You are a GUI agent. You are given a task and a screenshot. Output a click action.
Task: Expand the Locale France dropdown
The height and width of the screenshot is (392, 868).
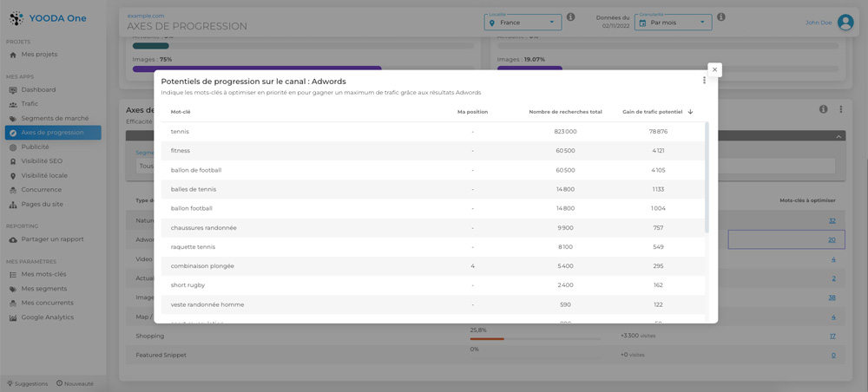(523, 23)
